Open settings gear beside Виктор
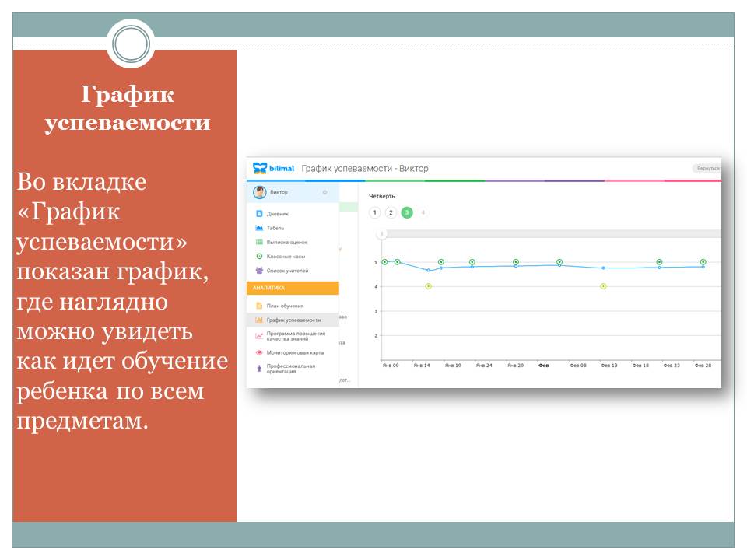Viewport: 747px width, 560px height. point(324,193)
